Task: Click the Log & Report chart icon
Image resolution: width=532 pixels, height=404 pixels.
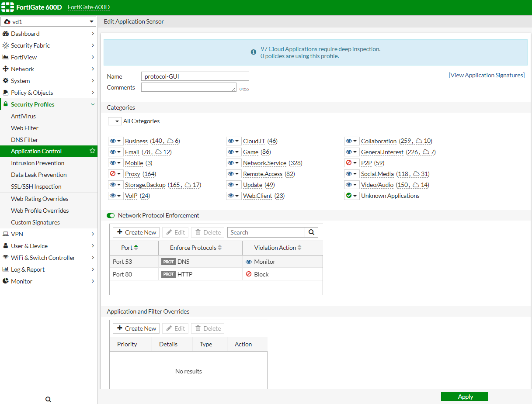Action: (x=6, y=269)
